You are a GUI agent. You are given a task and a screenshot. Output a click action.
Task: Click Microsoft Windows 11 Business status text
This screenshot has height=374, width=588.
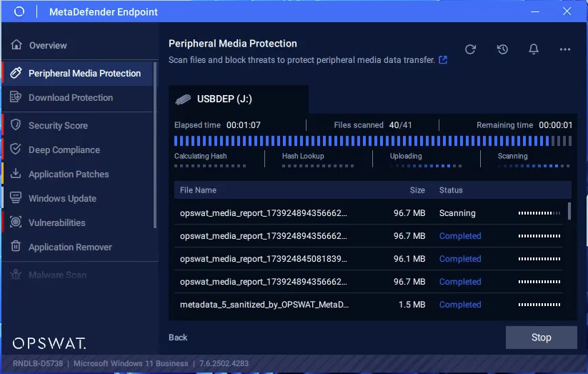coord(131,363)
